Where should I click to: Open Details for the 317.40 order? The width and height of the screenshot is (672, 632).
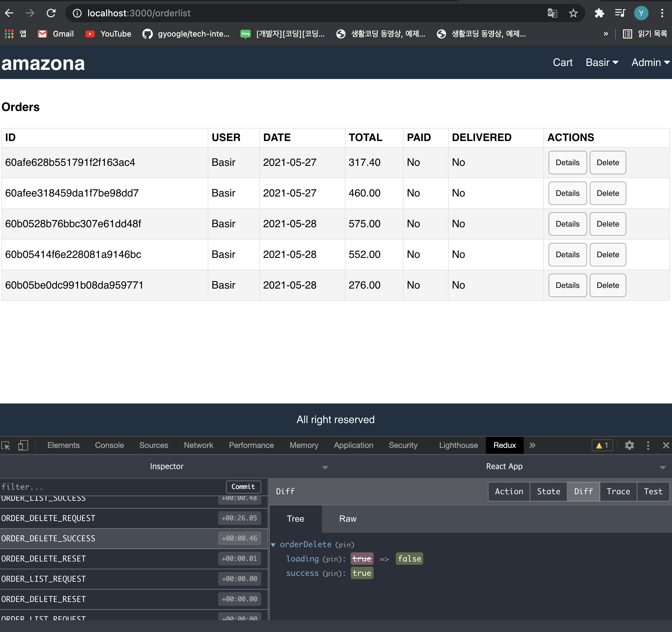coord(567,163)
